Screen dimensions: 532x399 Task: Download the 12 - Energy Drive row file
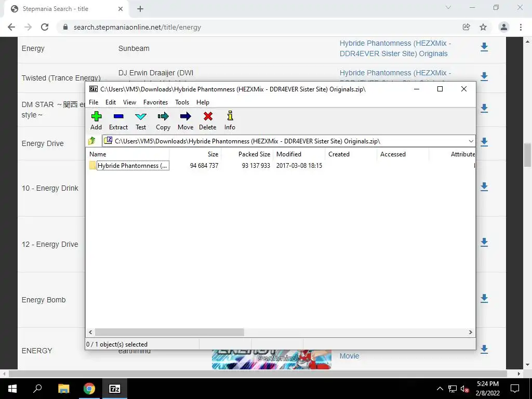[484, 242]
